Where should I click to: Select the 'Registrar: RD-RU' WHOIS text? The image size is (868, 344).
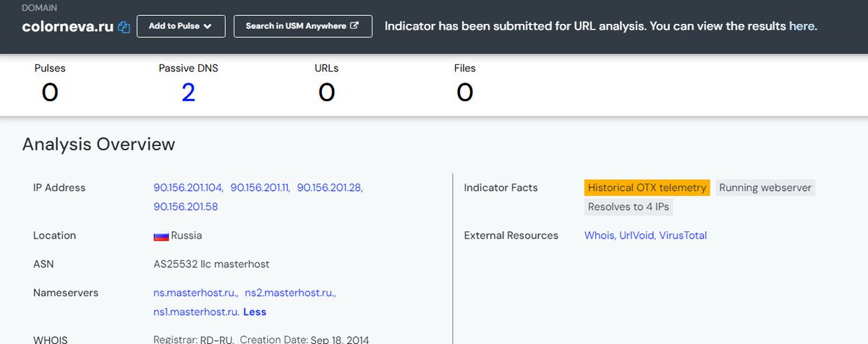click(x=193, y=339)
